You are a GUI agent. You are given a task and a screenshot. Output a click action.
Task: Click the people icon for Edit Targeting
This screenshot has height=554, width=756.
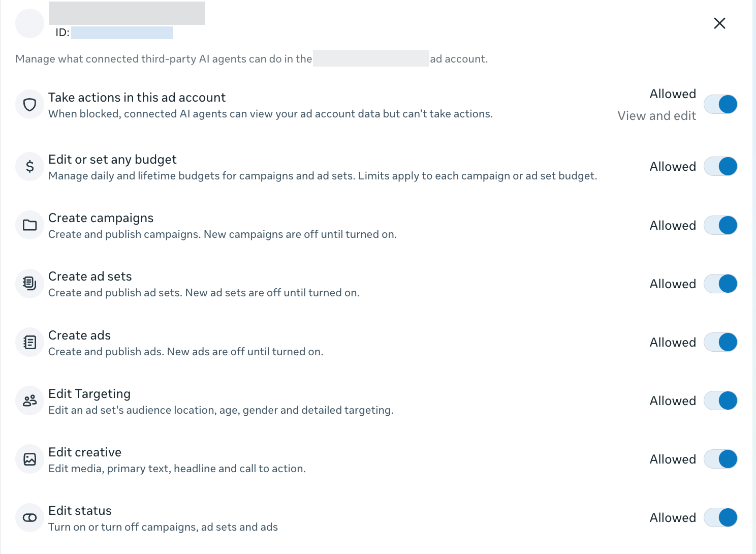coord(30,401)
